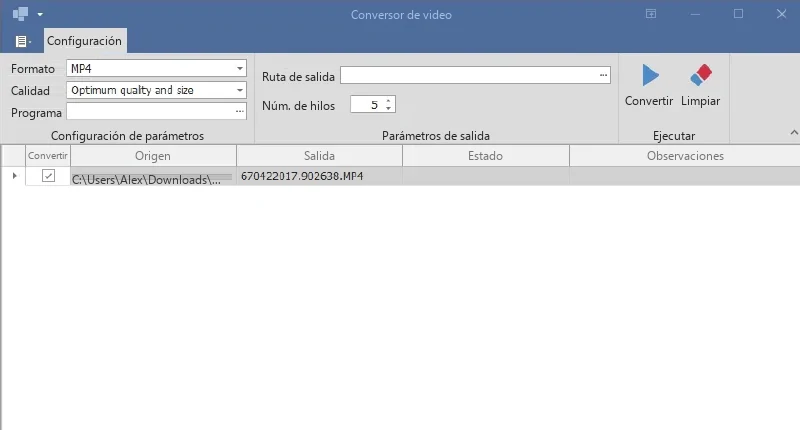Image resolution: width=800 pixels, height=430 pixels.
Task: Click the Convertir play icon
Action: 650,75
